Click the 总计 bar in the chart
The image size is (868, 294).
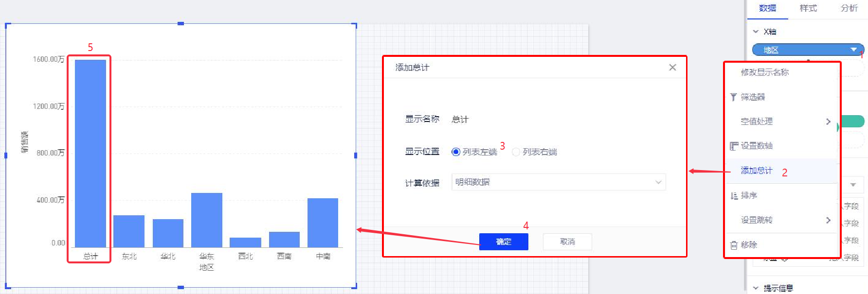[90, 153]
